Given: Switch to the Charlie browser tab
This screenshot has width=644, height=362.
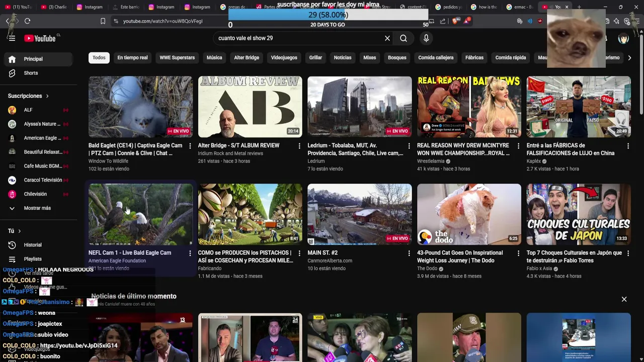Looking at the screenshot, I should click(x=54, y=7).
